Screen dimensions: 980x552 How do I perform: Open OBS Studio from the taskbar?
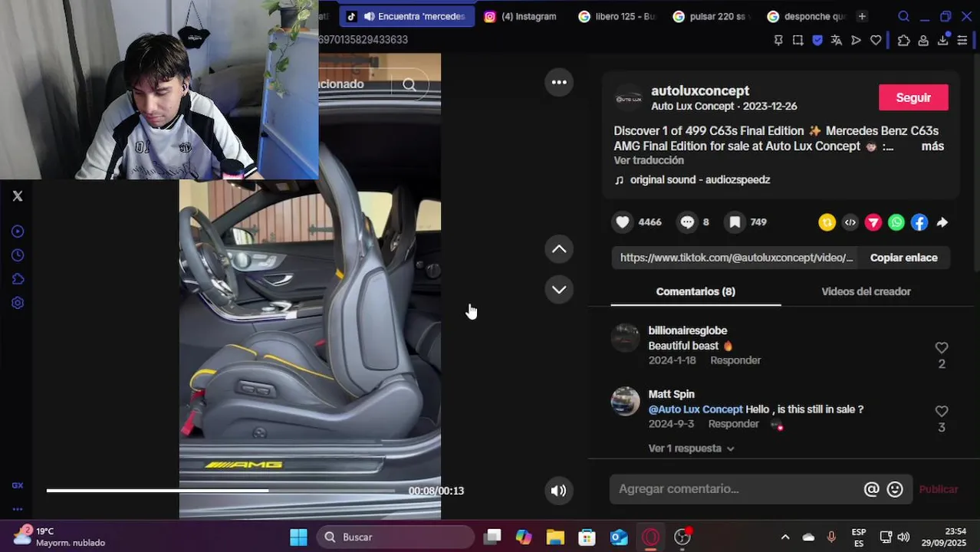coord(682,537)
